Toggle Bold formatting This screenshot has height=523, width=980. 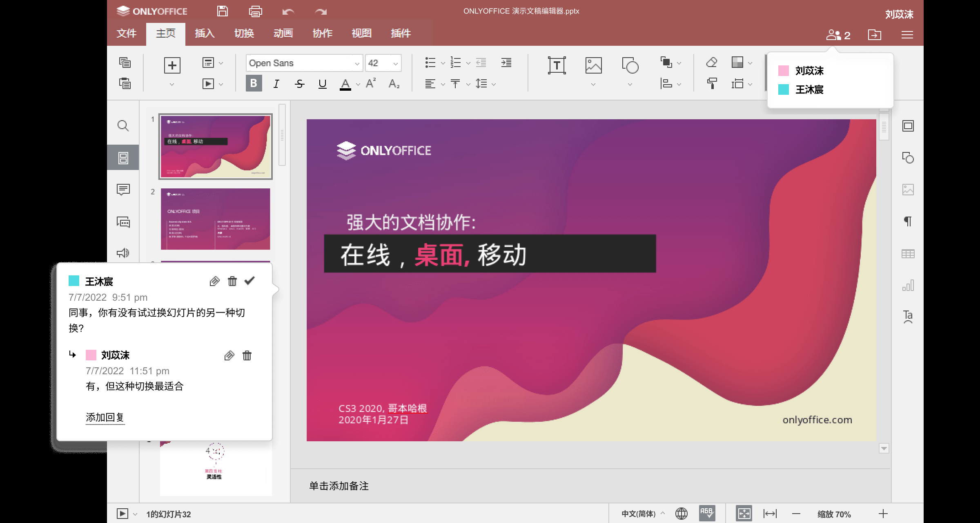254,84
